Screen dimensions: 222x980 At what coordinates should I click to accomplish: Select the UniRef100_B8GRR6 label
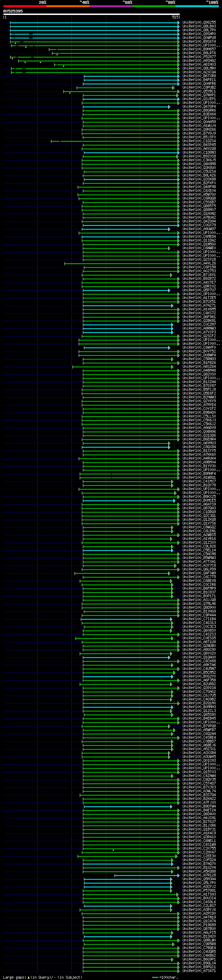(199, 110)
